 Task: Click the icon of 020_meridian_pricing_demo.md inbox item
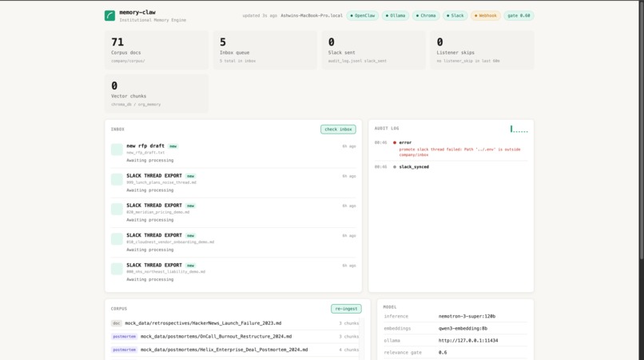117,209
